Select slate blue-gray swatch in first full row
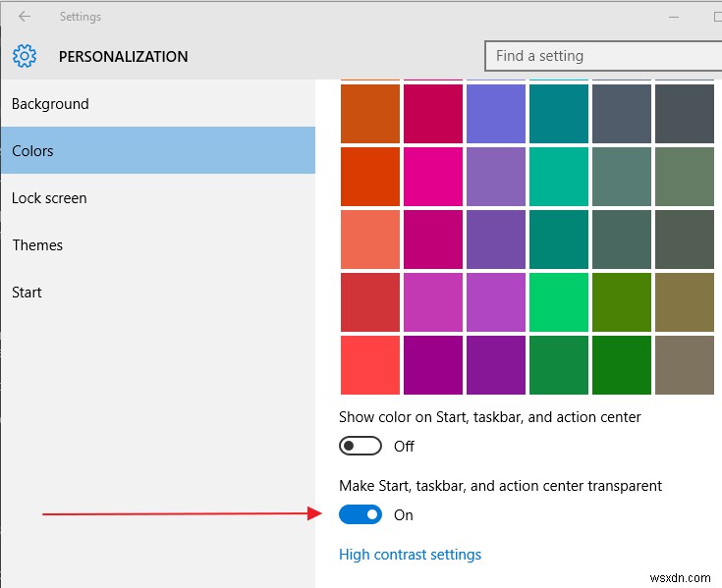The image size is (722, 588). point(622,114)
